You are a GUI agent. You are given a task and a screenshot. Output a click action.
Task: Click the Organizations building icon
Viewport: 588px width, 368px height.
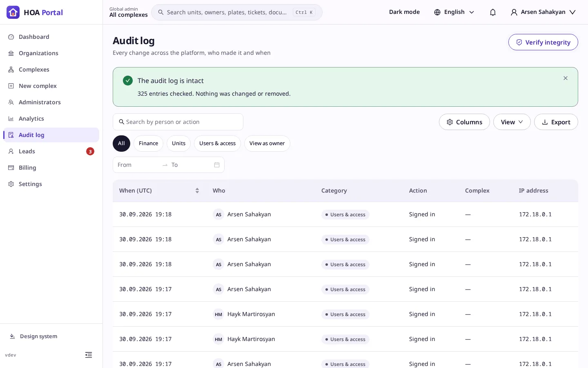tap(11, 53)
